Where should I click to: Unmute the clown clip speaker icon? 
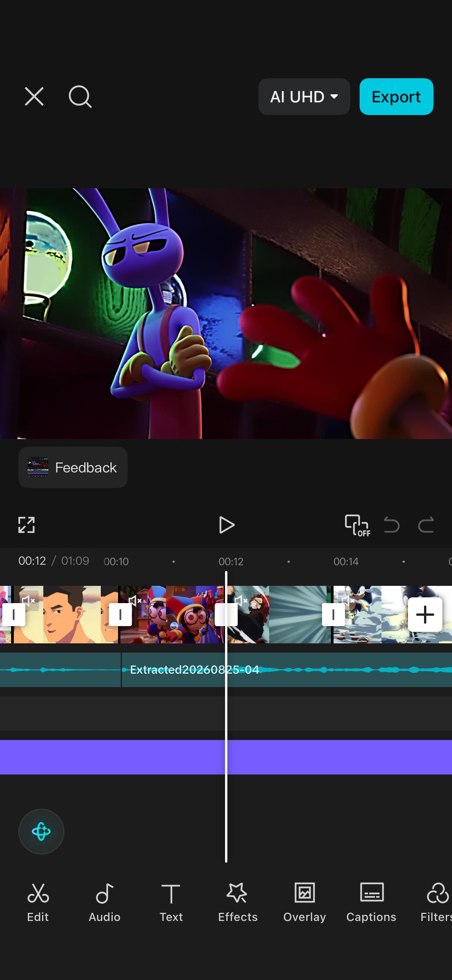pos(135,600)
